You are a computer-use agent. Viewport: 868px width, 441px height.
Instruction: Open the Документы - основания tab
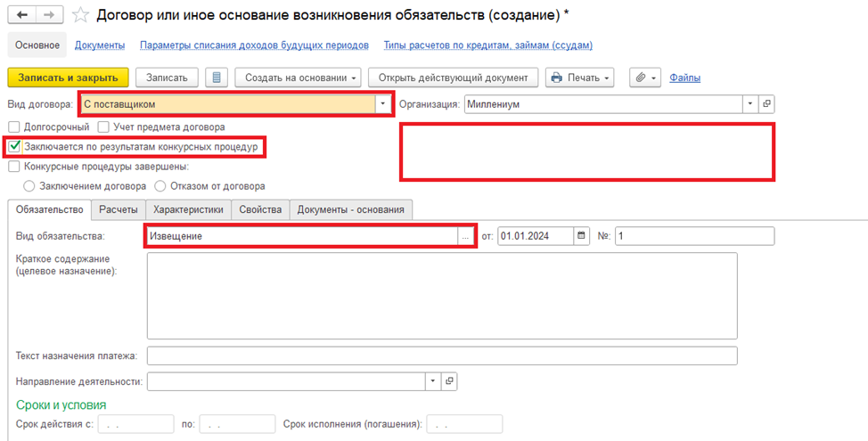(351, 209)
